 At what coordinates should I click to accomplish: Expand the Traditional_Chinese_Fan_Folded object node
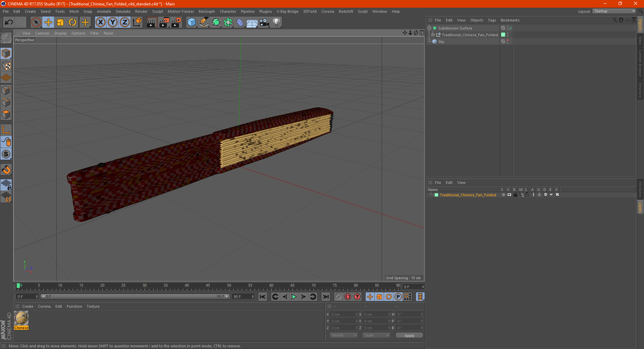(x=433, y=35)
